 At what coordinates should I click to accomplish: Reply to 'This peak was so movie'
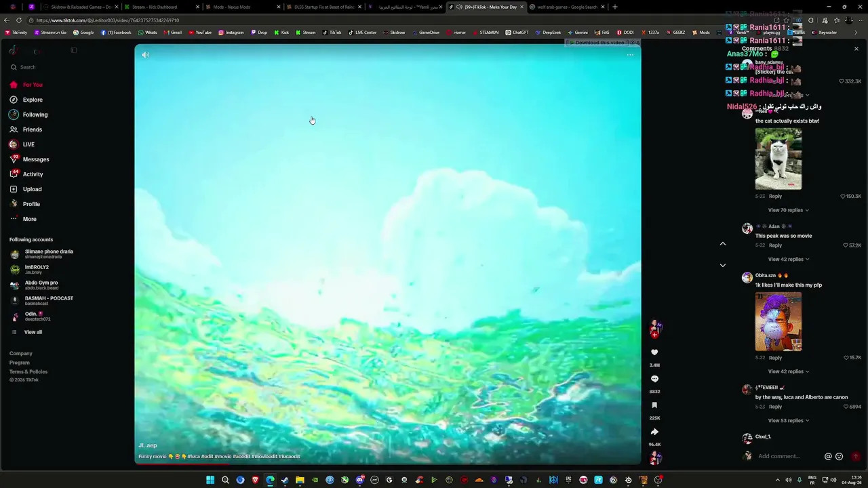pos(775,245)
